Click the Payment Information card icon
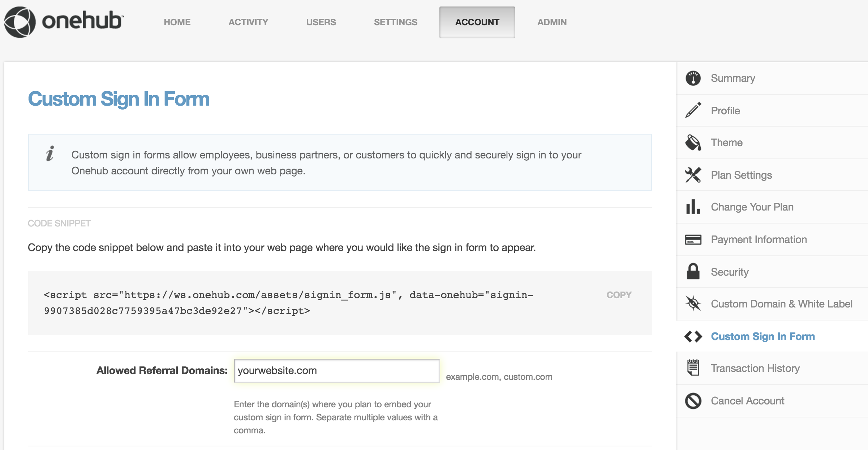 [x=693, y=239]
